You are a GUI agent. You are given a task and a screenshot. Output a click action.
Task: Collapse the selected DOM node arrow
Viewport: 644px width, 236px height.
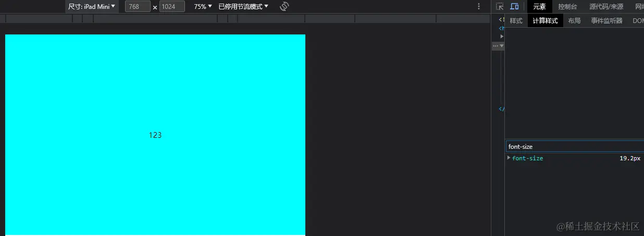coord(502,46)
